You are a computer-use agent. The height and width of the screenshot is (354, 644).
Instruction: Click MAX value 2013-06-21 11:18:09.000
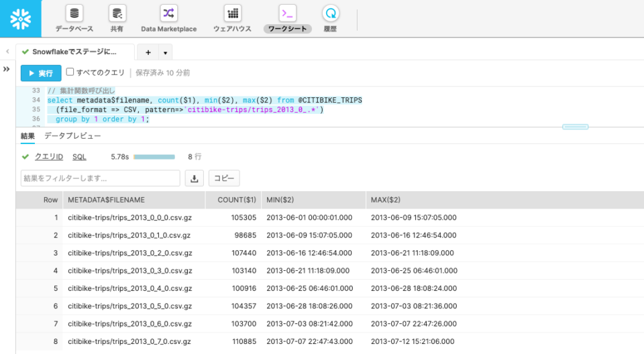413,253
